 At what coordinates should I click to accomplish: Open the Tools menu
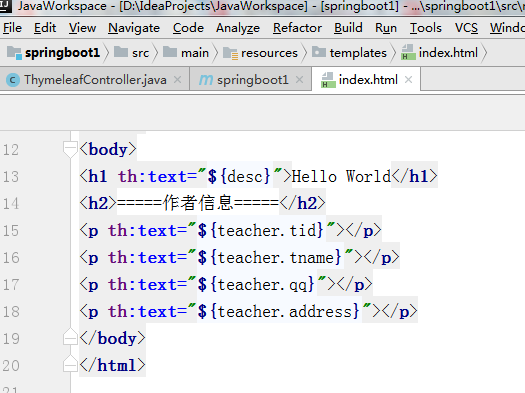click(x=426, y=28)
